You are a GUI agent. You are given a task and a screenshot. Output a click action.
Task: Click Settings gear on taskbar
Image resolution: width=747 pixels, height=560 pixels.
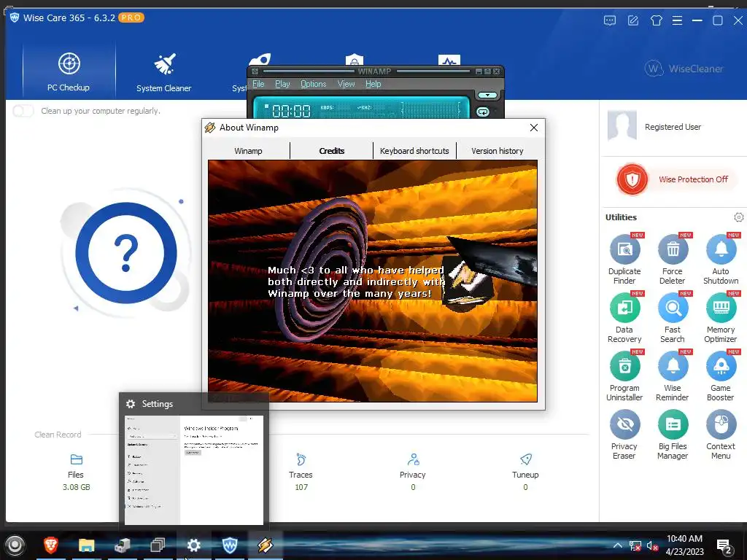click(193, 545)
